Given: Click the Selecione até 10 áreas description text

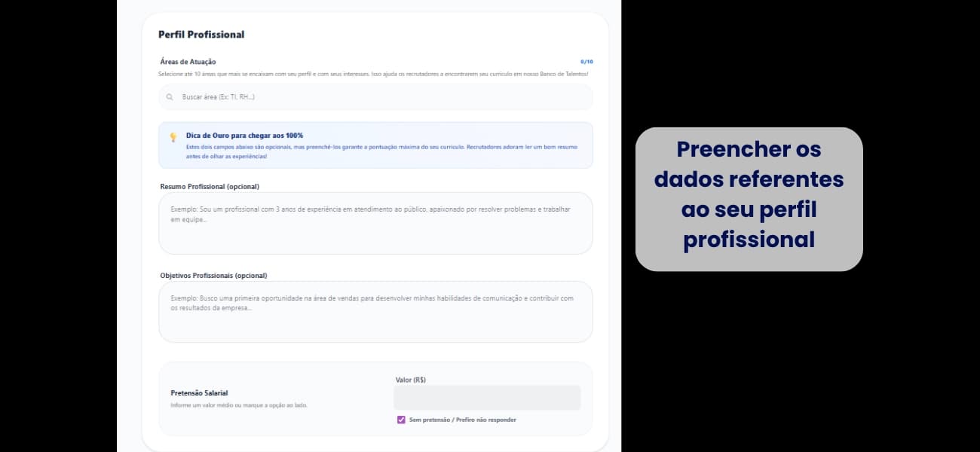Looking at the screenshot, I should [373, 74].
